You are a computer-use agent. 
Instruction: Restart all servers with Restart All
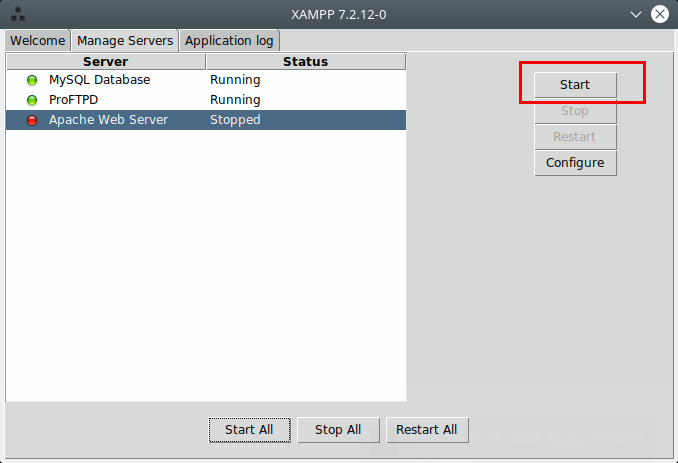(x=427, y=430)
